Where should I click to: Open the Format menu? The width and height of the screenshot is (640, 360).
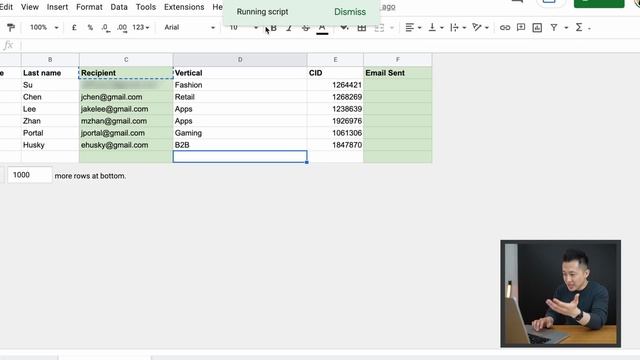(x=89, y=7)
